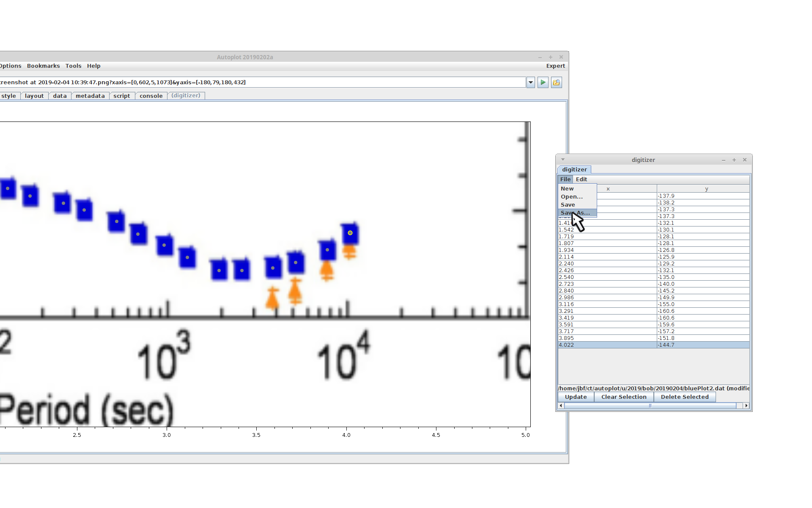
Task: Open the Edit menu in digitizer
Action: pos(581,179)
